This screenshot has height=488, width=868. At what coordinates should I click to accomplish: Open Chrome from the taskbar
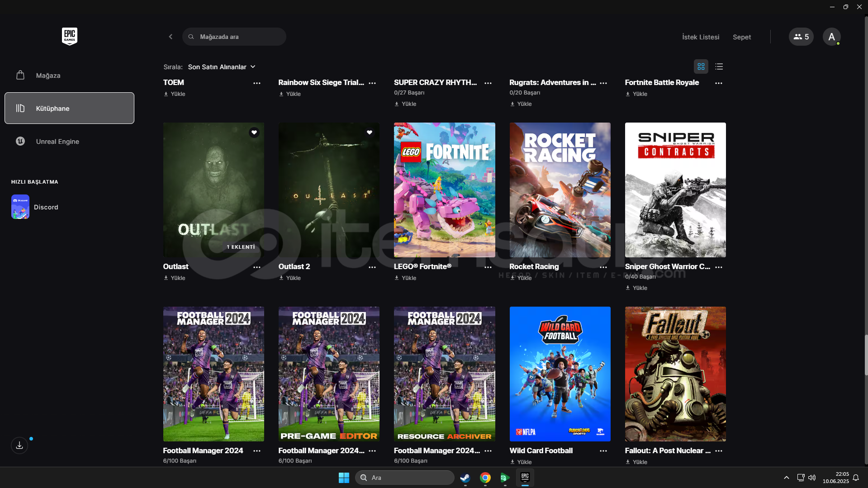[x=485, y=478]
